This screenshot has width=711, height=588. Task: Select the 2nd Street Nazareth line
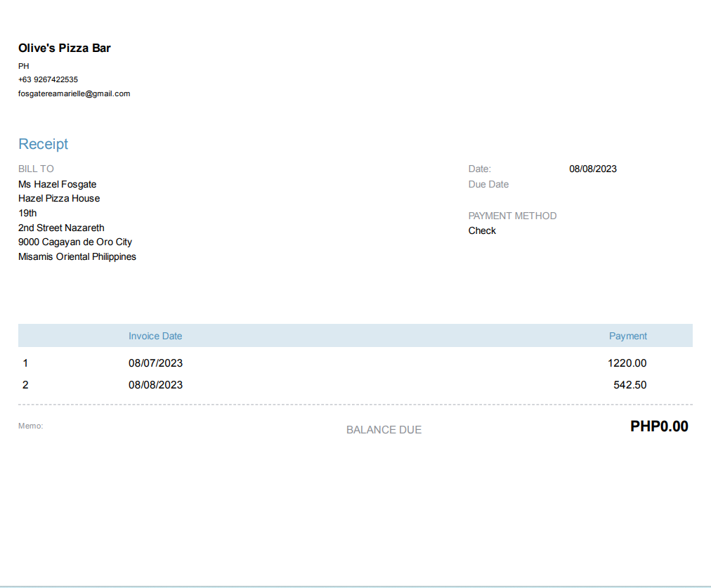(x=61, y=228)
